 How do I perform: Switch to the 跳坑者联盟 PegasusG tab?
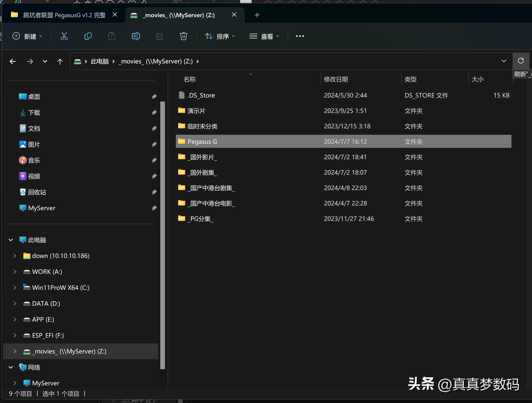coord(64,15)
